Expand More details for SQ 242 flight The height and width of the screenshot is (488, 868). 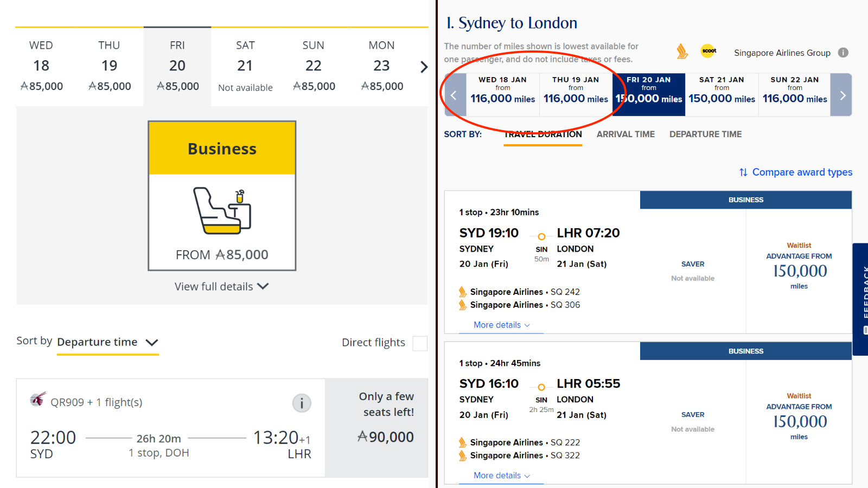tap(501, 325)
